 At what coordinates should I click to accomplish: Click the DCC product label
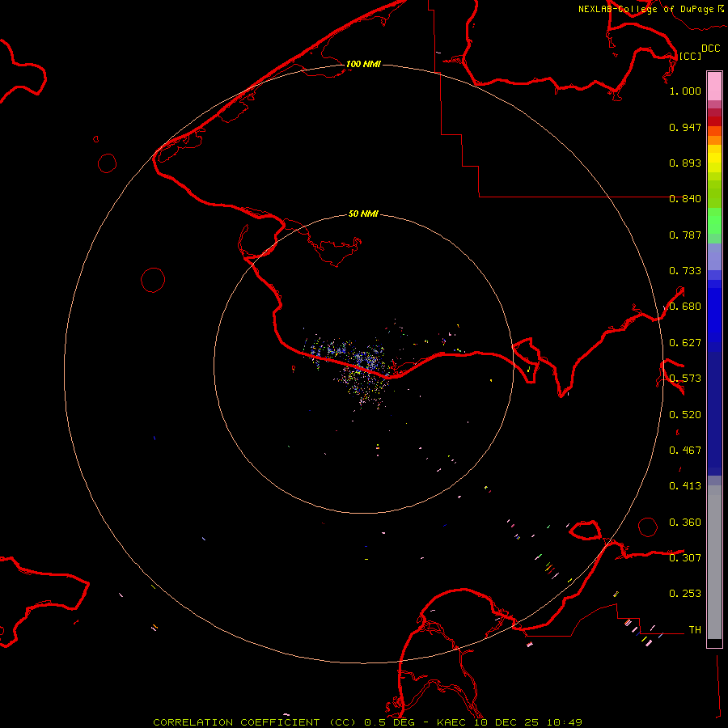[x=710, y=49]
